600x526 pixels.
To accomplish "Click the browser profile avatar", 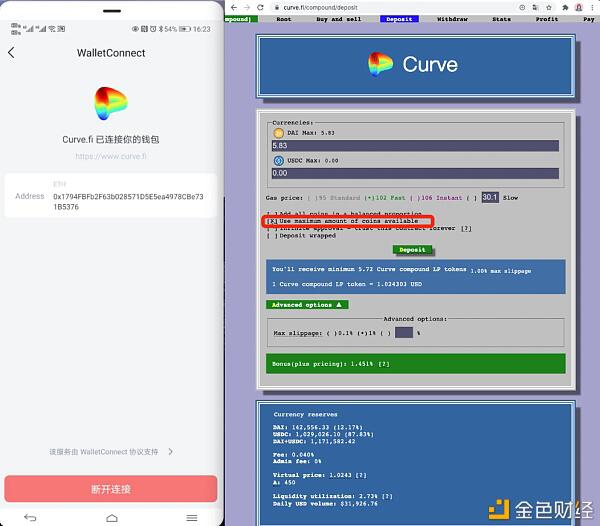I will point(579,7).
